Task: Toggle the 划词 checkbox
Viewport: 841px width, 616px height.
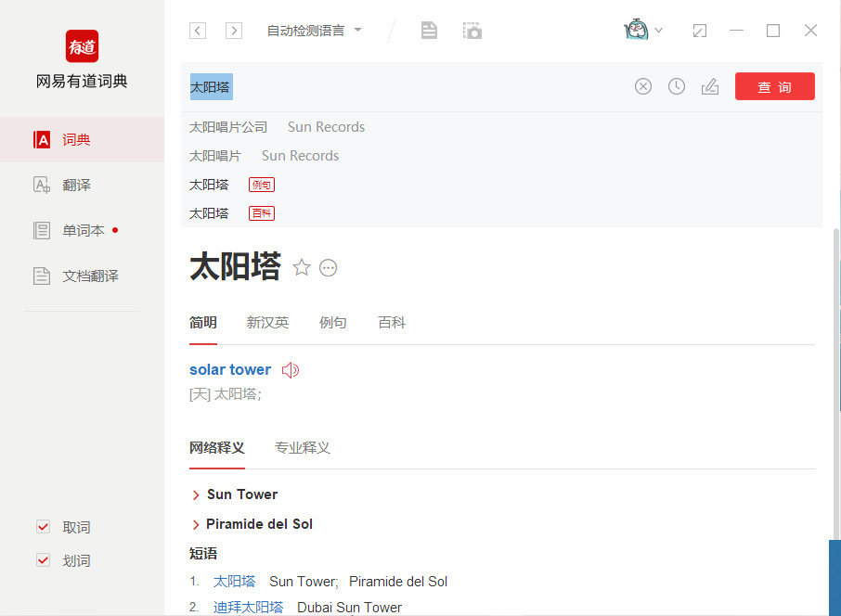Action: pyautogui.click(x=44, y=560)
